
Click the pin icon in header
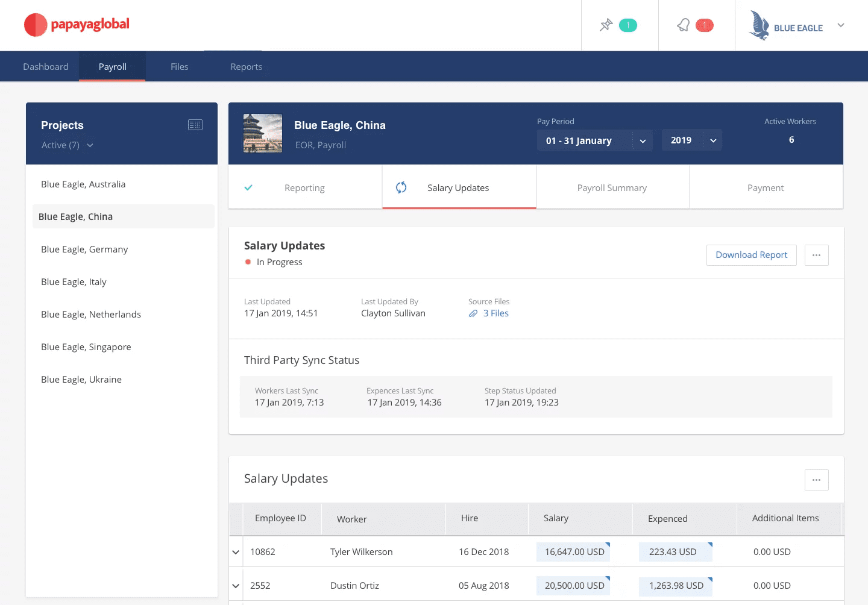tap(606, 25)
